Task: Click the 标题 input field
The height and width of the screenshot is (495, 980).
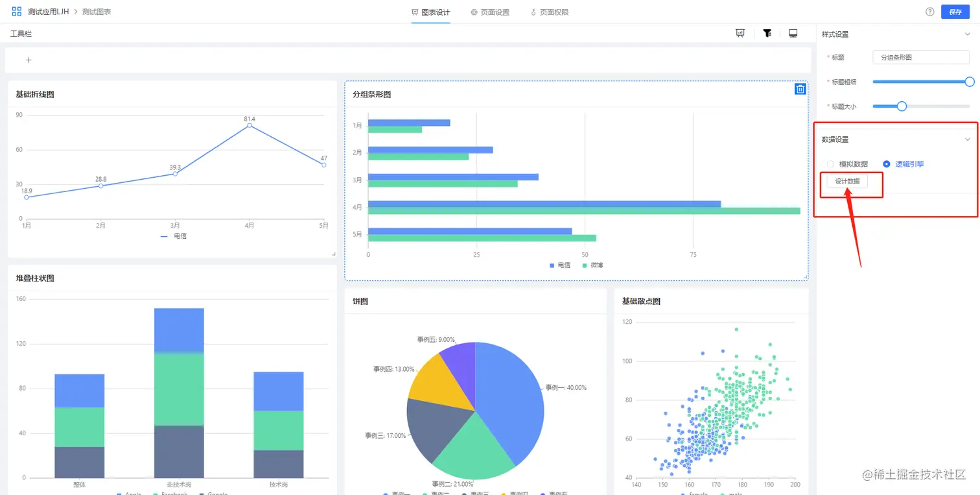Action: pos(921,58)
